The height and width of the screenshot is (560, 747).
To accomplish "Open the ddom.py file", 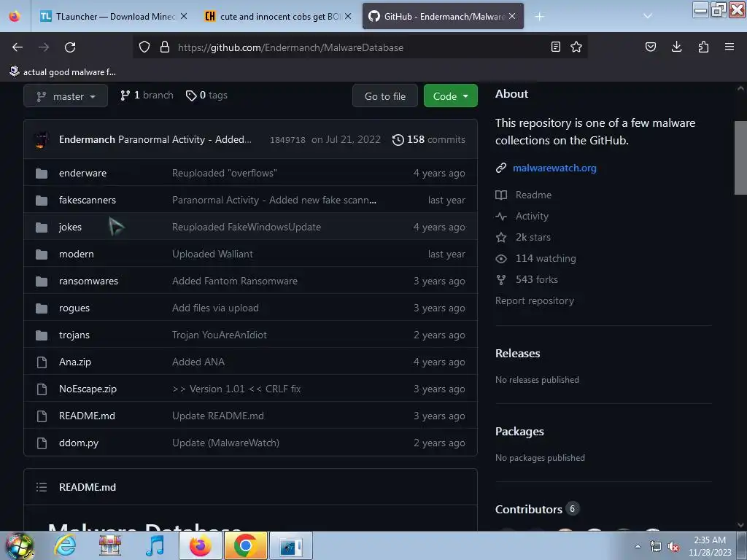I will pos(79,443).
